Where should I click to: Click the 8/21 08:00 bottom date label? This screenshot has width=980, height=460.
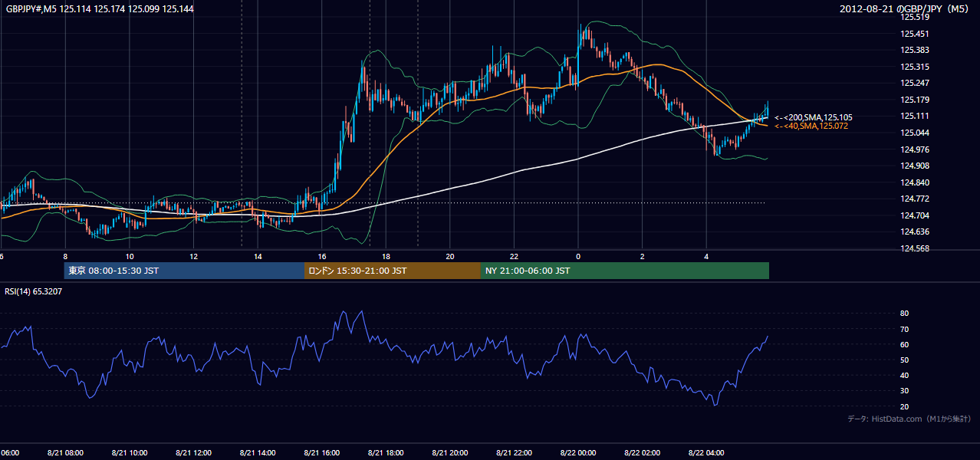pyautogui.click(x=65, y=452)
